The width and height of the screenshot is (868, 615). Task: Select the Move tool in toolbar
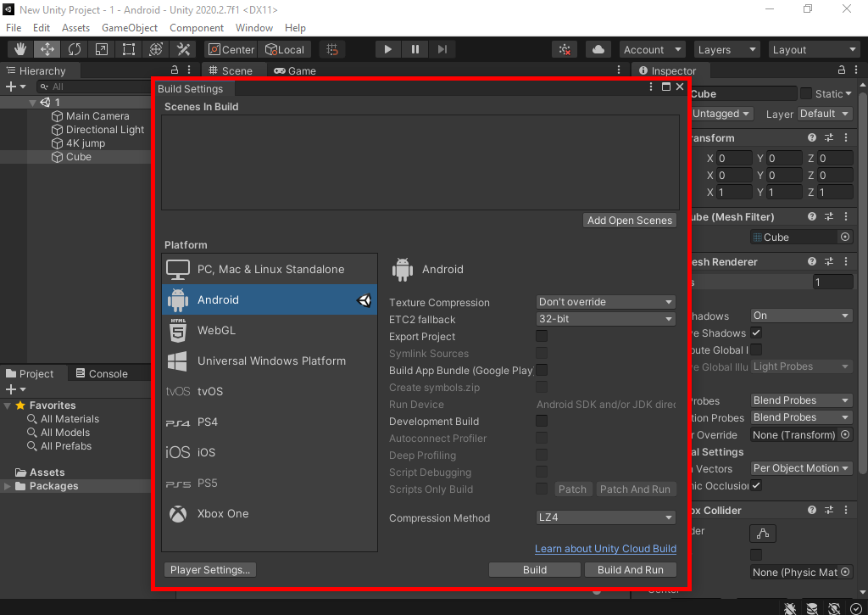pos(47,49)
